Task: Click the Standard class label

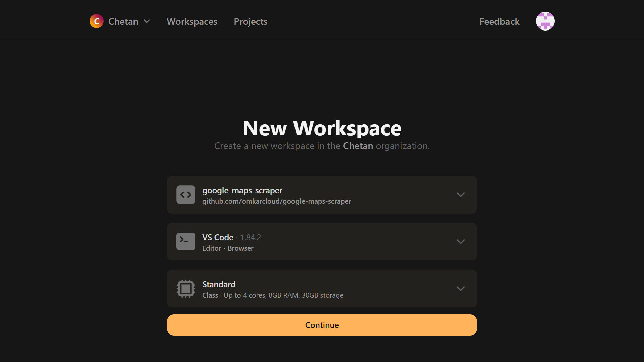Action: coord(219,284)
